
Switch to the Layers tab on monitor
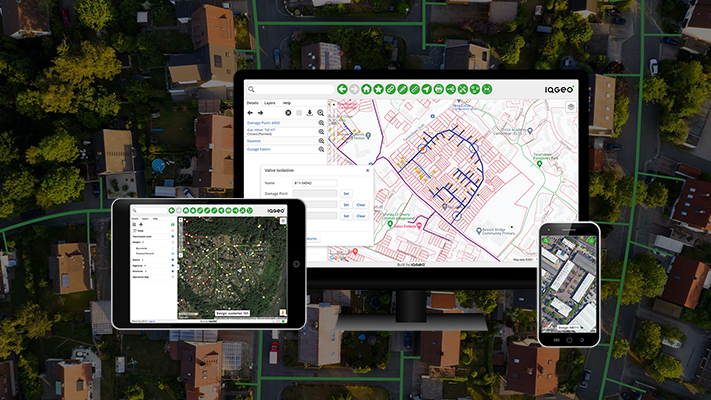(x=269, y=103)
